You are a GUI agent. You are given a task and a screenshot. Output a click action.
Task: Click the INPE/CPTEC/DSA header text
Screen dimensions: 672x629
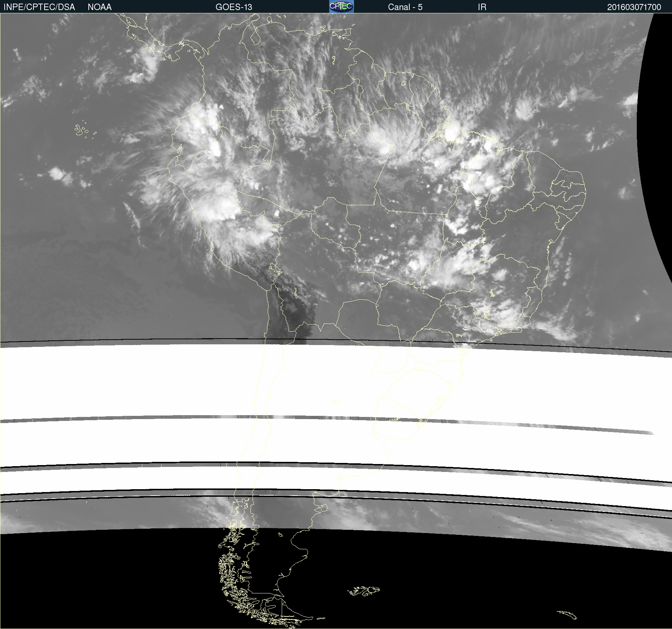(39, 7)
